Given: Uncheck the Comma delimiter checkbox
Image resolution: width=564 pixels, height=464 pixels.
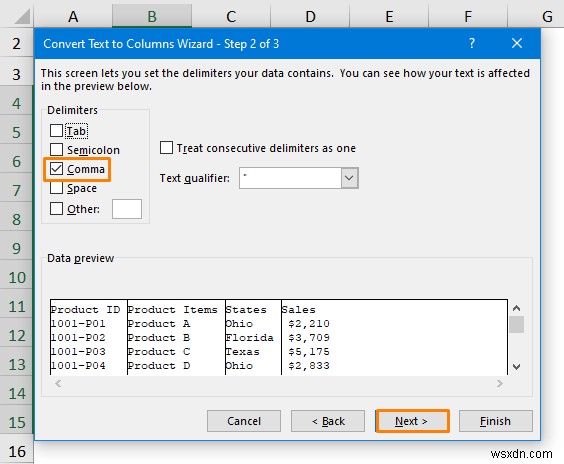Looking at the screenshot, I should click(x=56, y=169).
